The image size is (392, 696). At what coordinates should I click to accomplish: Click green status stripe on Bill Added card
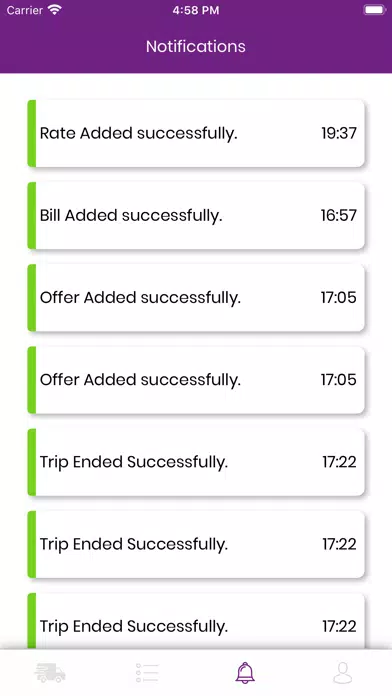32,215
